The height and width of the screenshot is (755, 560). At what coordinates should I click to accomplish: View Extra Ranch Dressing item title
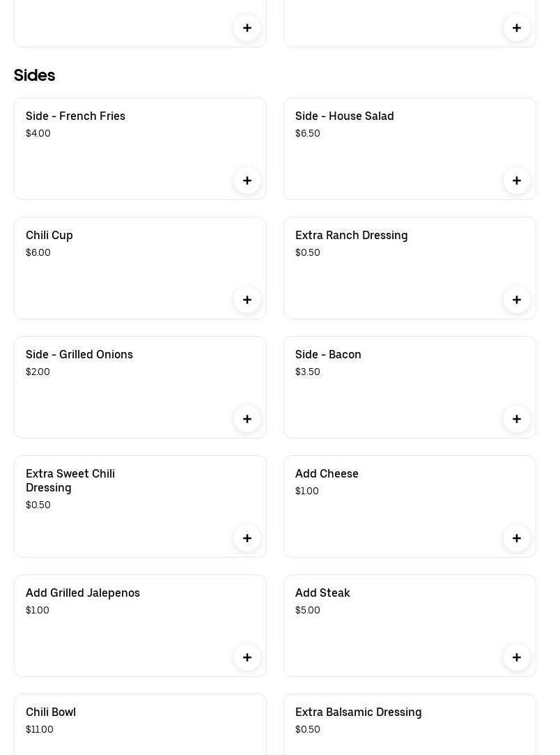pos(351,236)
